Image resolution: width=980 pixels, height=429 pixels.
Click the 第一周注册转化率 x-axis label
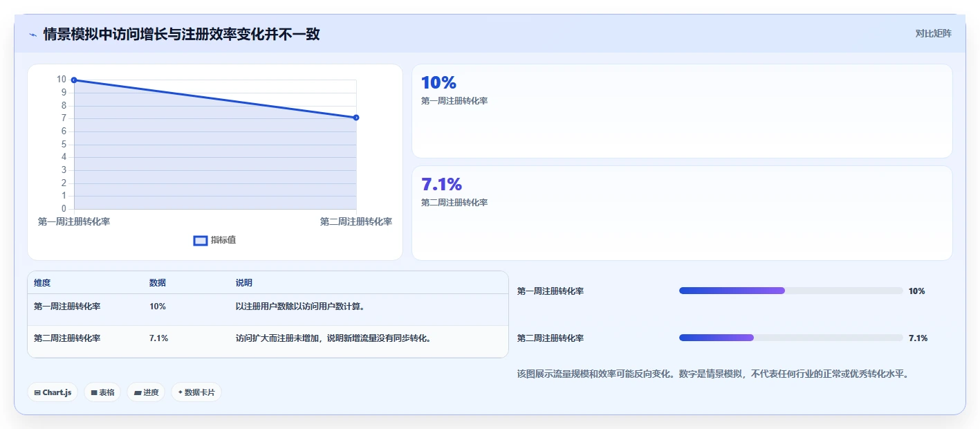click(x=74, y=221)
